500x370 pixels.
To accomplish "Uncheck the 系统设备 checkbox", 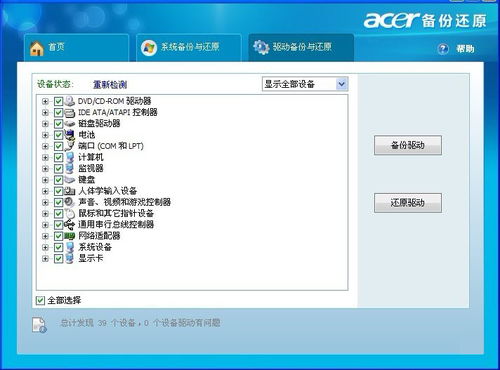I will (58, 247).
